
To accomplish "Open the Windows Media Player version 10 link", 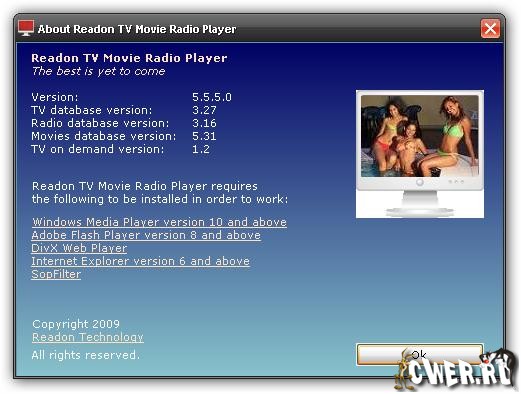I will coord(159,222).
